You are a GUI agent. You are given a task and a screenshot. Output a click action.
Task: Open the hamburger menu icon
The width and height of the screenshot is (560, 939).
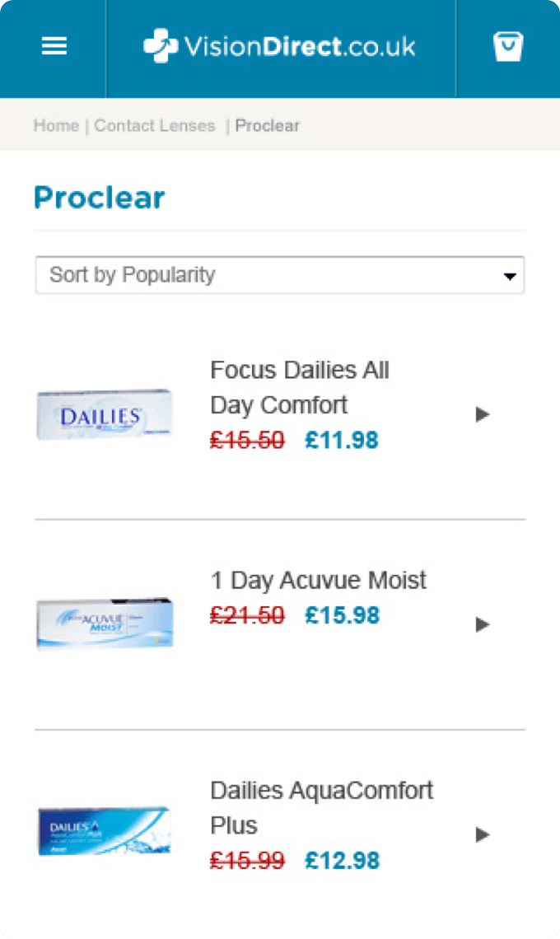[x=54, y=46]
